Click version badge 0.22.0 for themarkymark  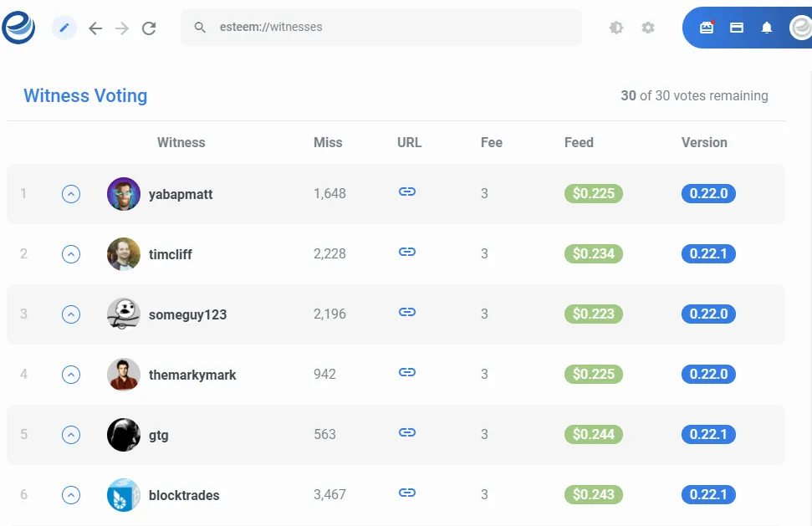pyautogui.click(x=708, y=374)
